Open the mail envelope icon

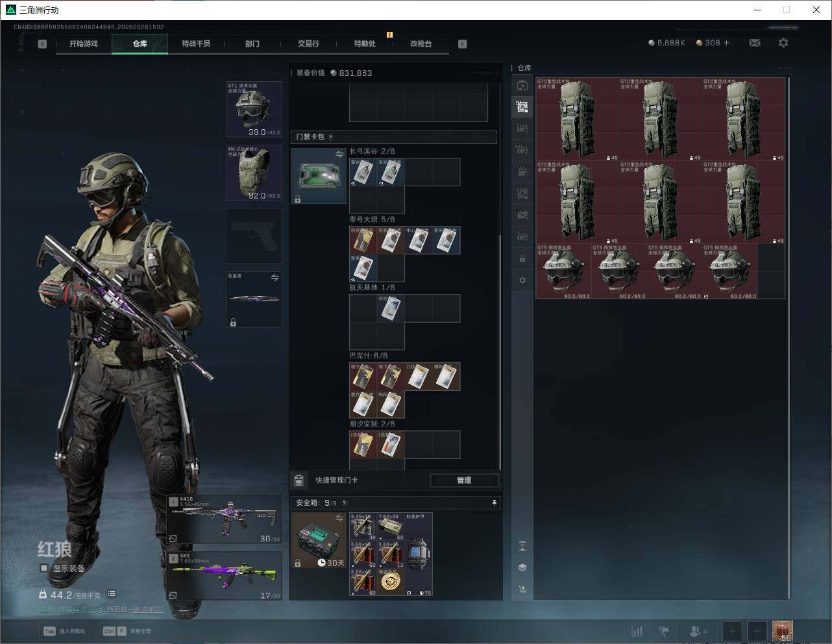755,43
